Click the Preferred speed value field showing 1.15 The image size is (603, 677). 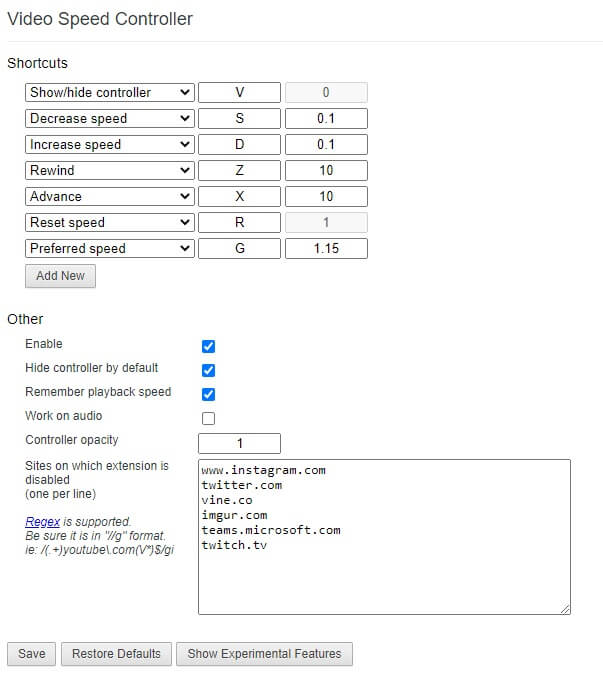[326, 249]
